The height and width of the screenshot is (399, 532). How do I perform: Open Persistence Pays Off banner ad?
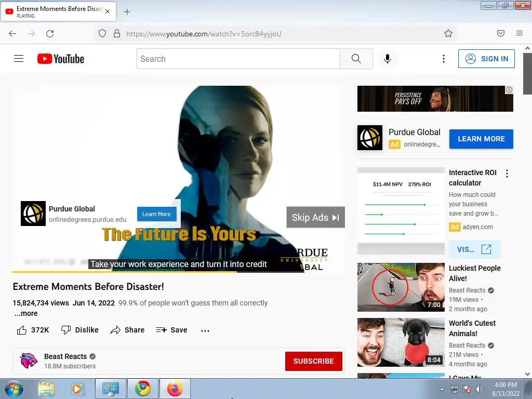(435, 99)
